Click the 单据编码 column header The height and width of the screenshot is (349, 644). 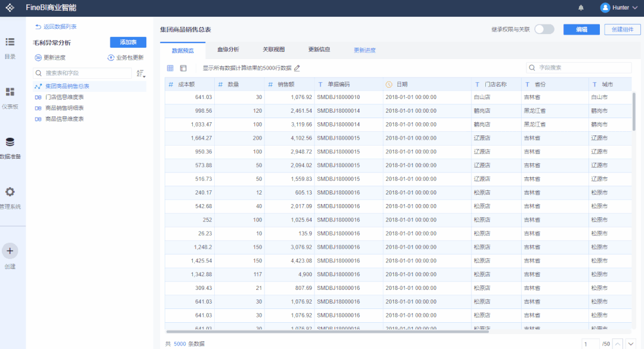(x=349, y=84)
